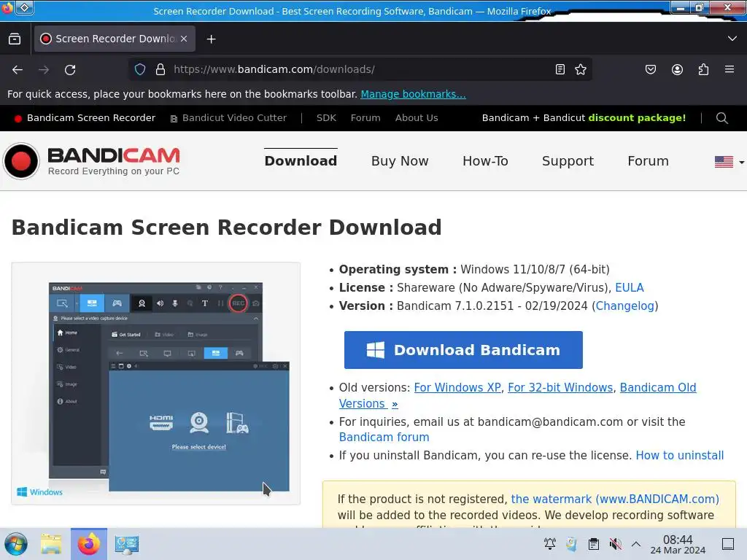Viewport: 747px width, 560px height.
Task: Open the For 32-bit Windows link
Action: click(x=560, y=388)
